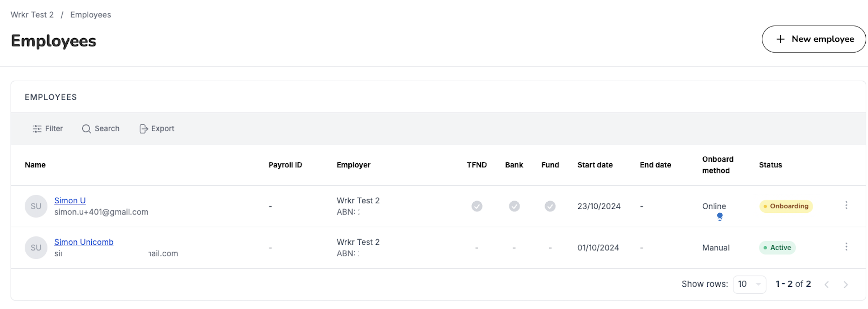
Task: Click the Active status badge
Action: pos(777,247)
